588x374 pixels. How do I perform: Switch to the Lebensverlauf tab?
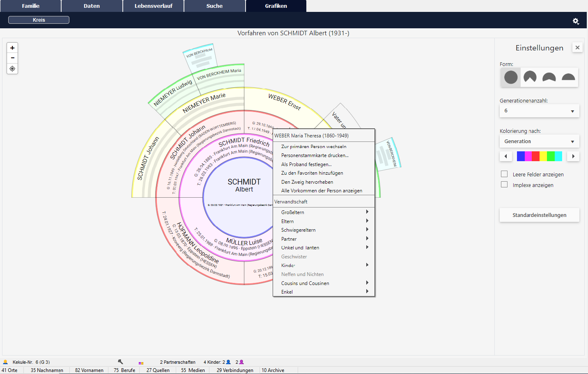(153, 6)
